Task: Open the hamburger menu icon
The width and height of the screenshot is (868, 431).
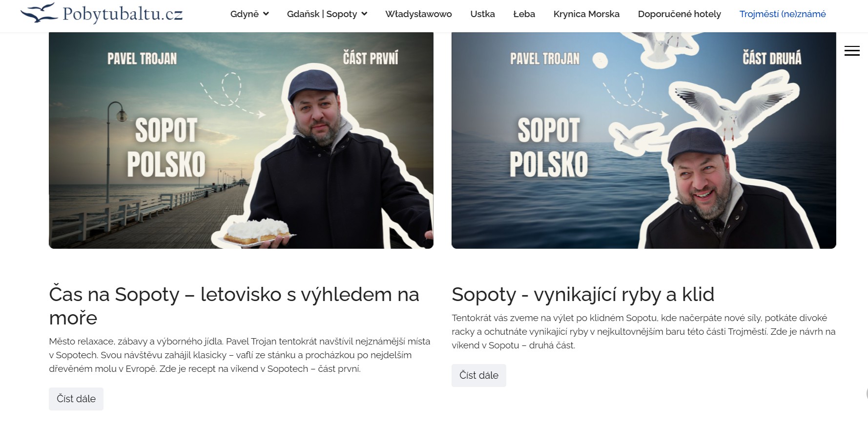Action: pos(852,51)
